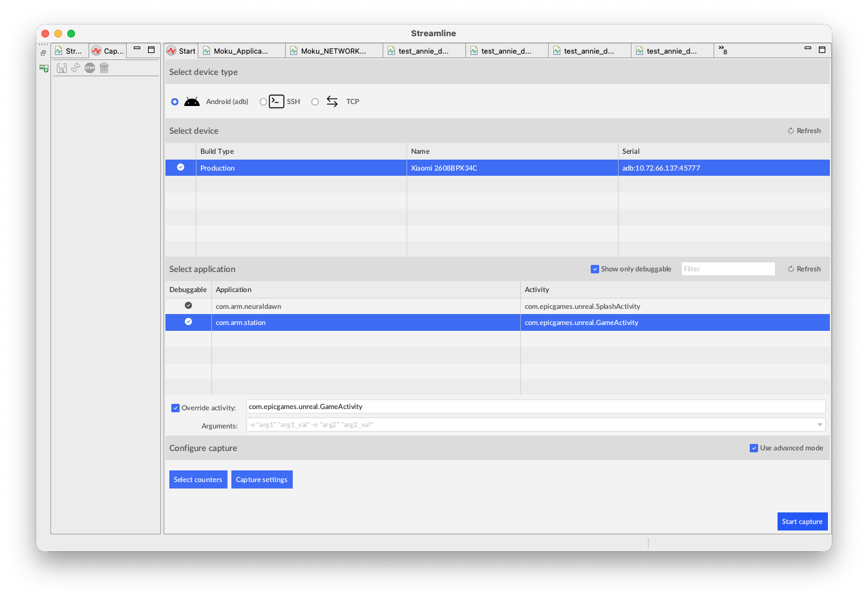The image size is (868, 599).
Task: Refresh the Select application list
Action: point(805,269)
